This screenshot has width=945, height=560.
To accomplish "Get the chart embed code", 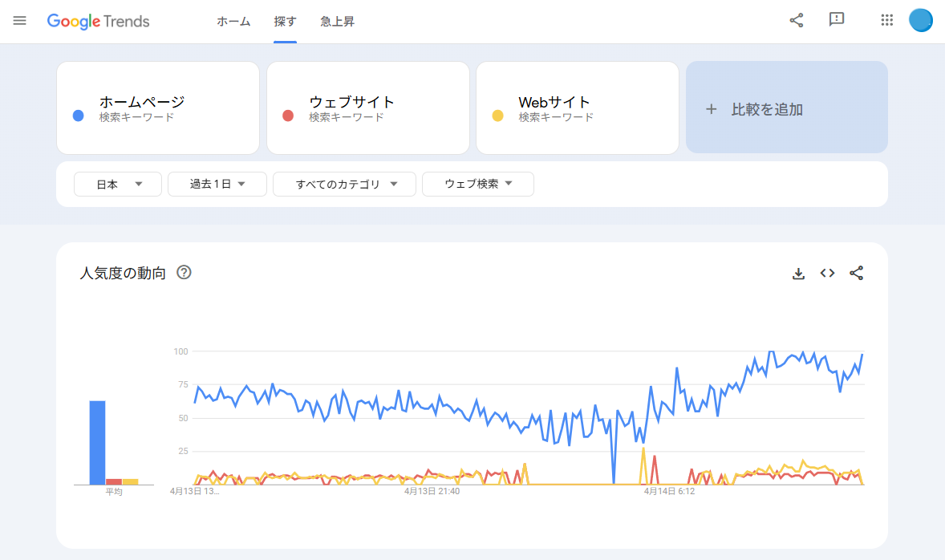I will point(828,273).
